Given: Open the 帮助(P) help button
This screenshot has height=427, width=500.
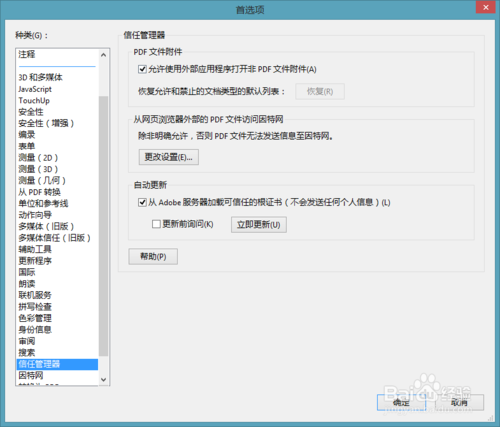Looking at the screenshot, I should (153, 256).
